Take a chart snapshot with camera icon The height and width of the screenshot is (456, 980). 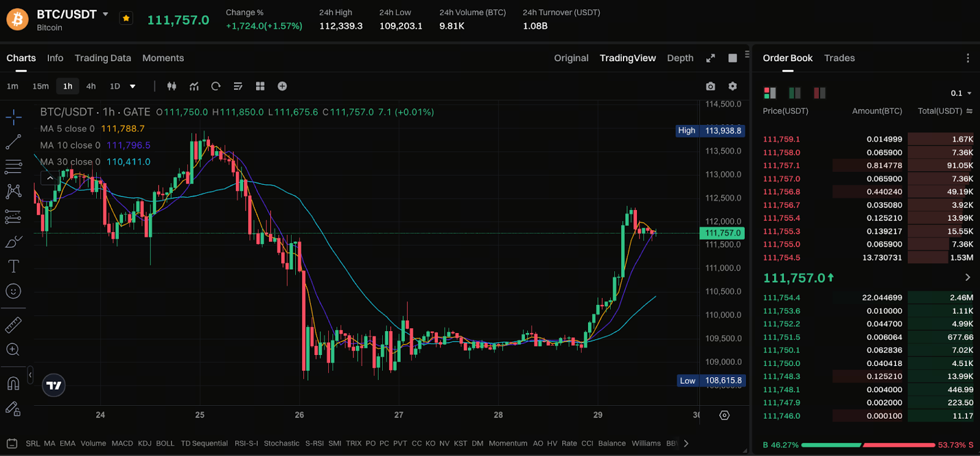(x=710, y=86)
